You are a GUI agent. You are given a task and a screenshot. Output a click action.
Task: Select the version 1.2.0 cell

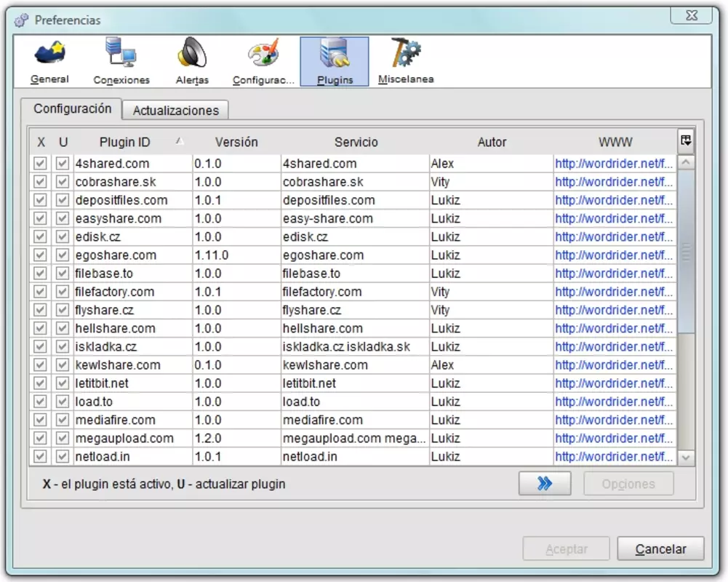pos(236,438)
